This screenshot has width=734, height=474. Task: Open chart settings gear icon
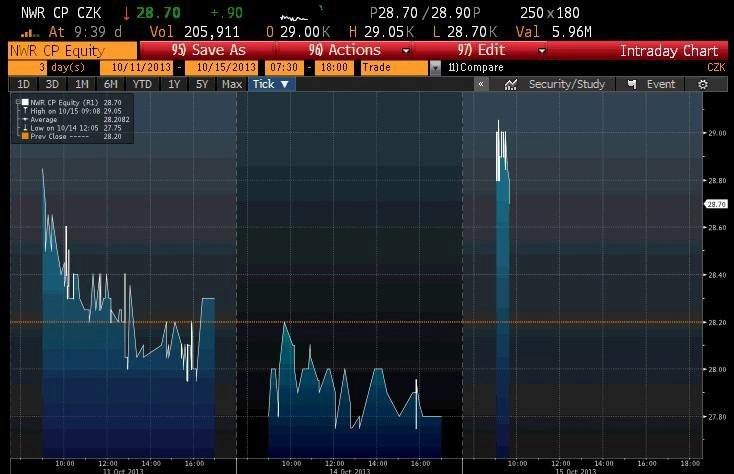(x=703, y=84)
